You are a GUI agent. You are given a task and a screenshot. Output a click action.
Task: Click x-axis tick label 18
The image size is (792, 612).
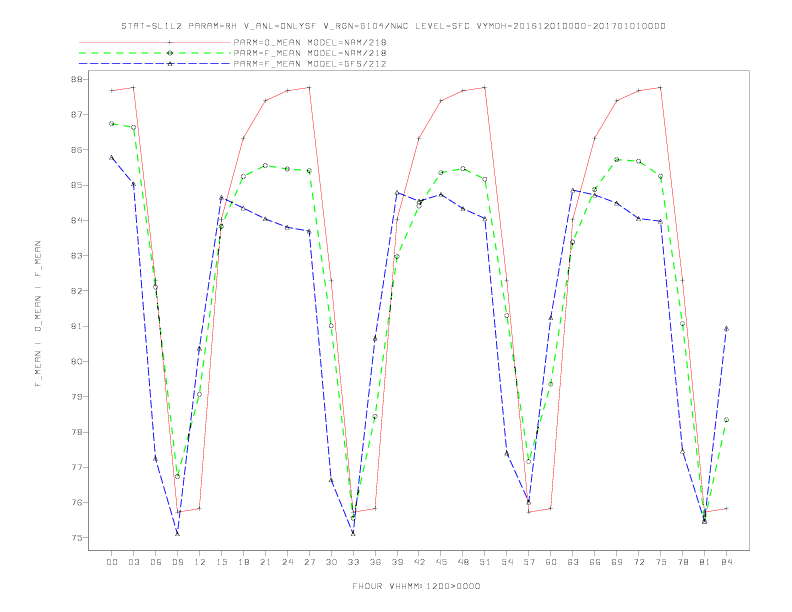(x=243, y=562)
